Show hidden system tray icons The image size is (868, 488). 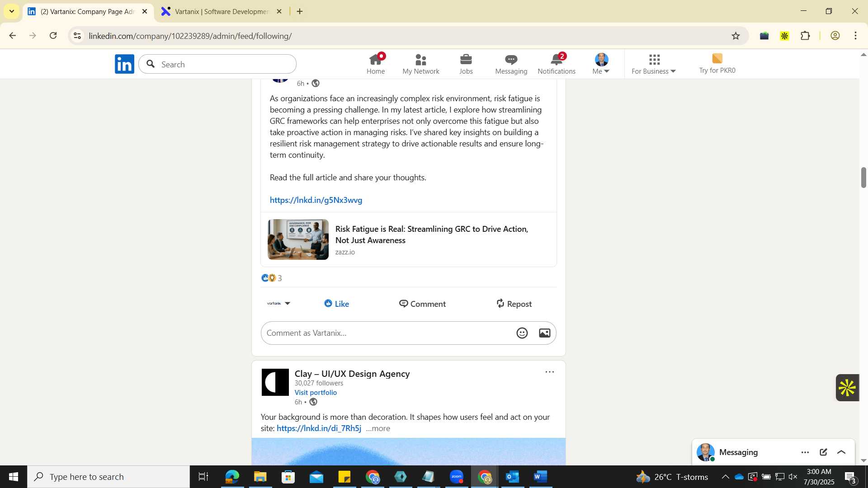pyautogui.click(x=725, y=477)
